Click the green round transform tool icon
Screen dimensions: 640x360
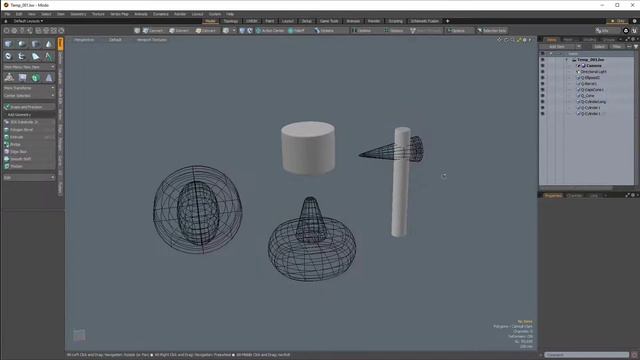[36, 78]
